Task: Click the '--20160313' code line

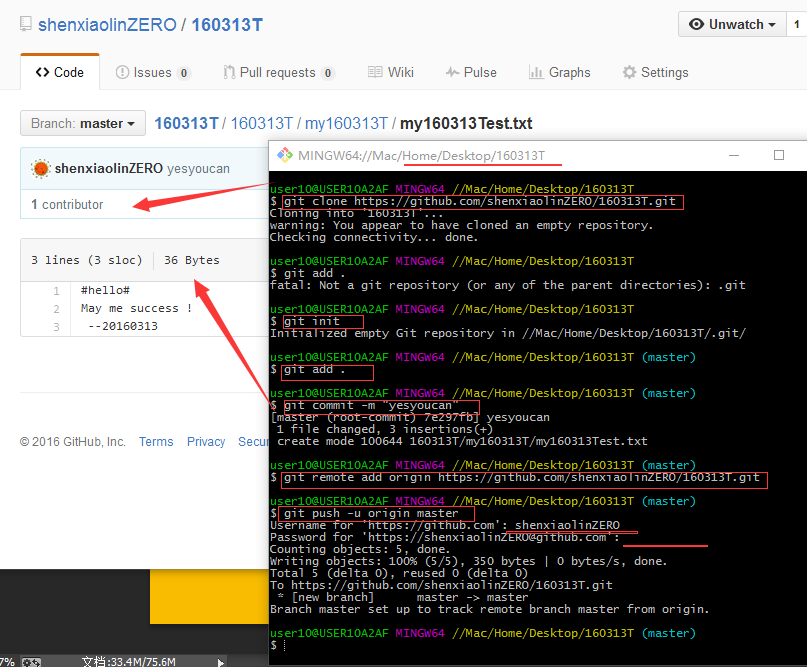Action: coord(122,326)
